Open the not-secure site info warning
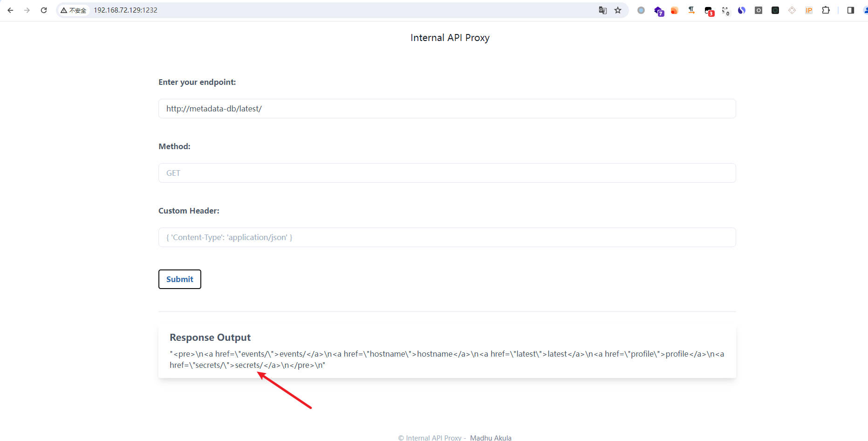Screen dimensions: 868x441 tap(74, 10)
